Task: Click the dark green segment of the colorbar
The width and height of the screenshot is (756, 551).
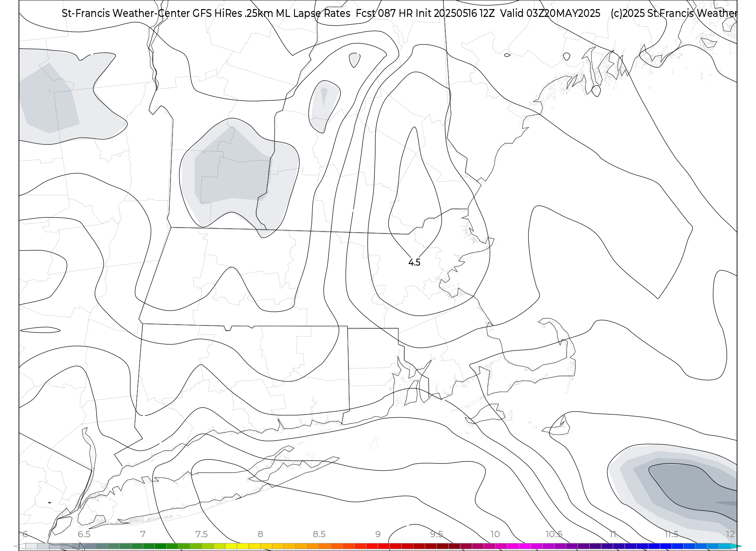Action: [x=160, y=546]
